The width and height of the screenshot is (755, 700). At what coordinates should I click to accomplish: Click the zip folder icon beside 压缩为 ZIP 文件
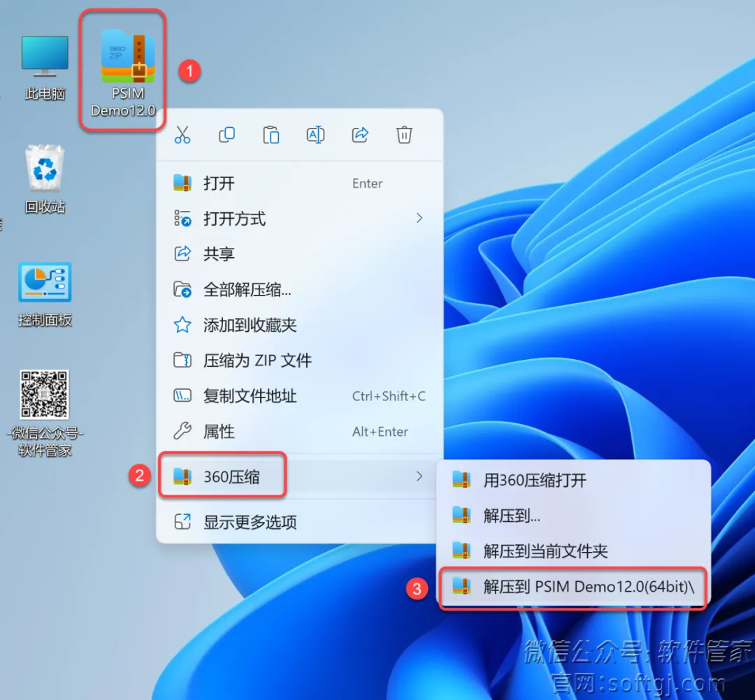click(x=182, y=360)
